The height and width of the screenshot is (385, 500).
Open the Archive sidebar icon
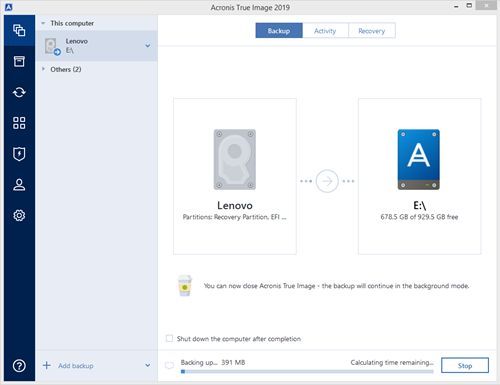(19, 61)
